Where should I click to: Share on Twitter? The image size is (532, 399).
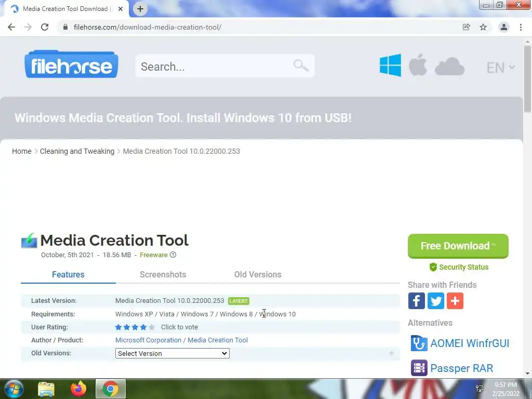pyautogui.click(x=436, y=301)
